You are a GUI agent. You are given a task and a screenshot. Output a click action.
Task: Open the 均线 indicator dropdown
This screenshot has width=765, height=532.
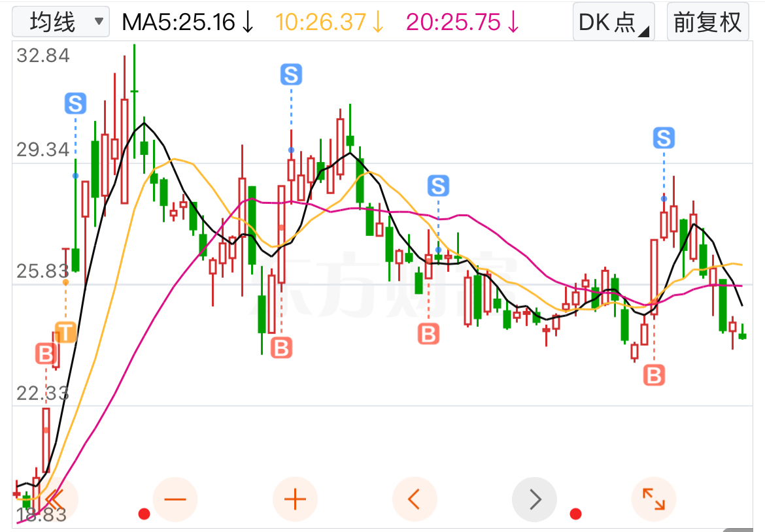(61, 22)
